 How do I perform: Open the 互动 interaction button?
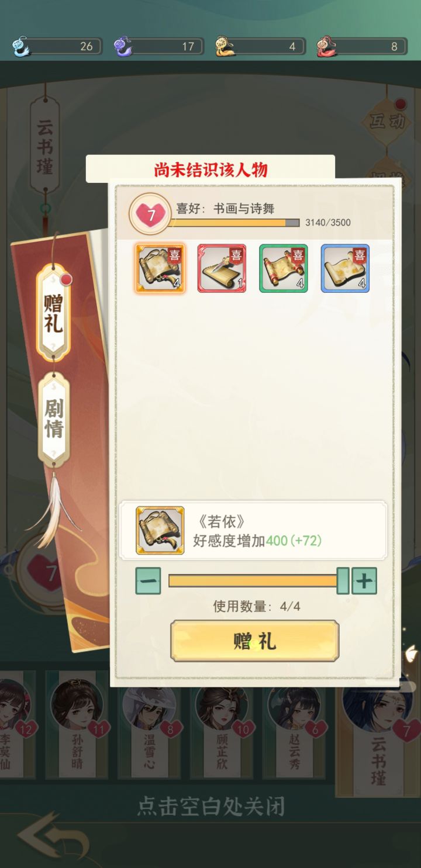[387, 121]
